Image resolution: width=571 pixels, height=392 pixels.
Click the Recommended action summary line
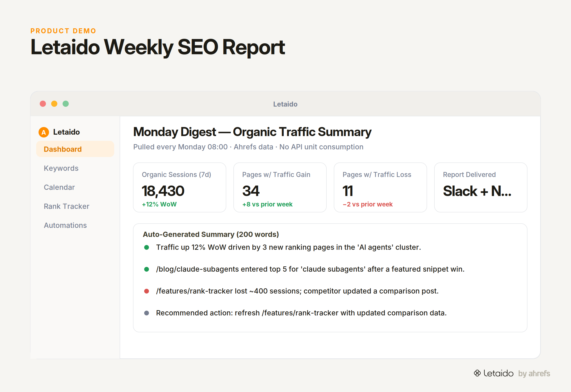(301, 313)
